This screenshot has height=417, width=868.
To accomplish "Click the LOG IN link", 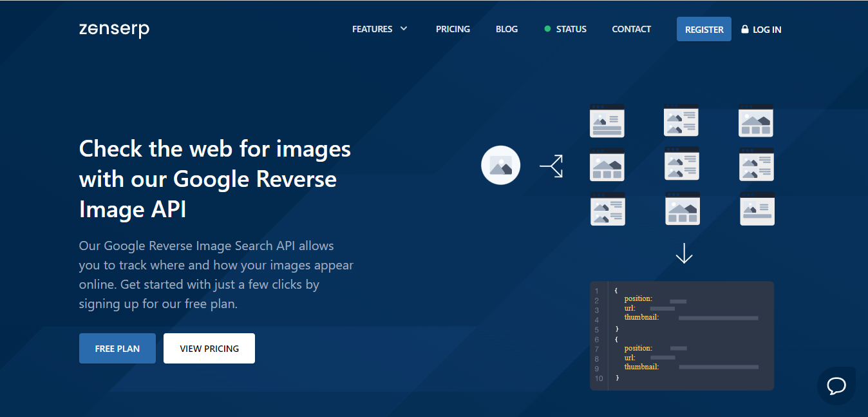I will coord(761,29).
